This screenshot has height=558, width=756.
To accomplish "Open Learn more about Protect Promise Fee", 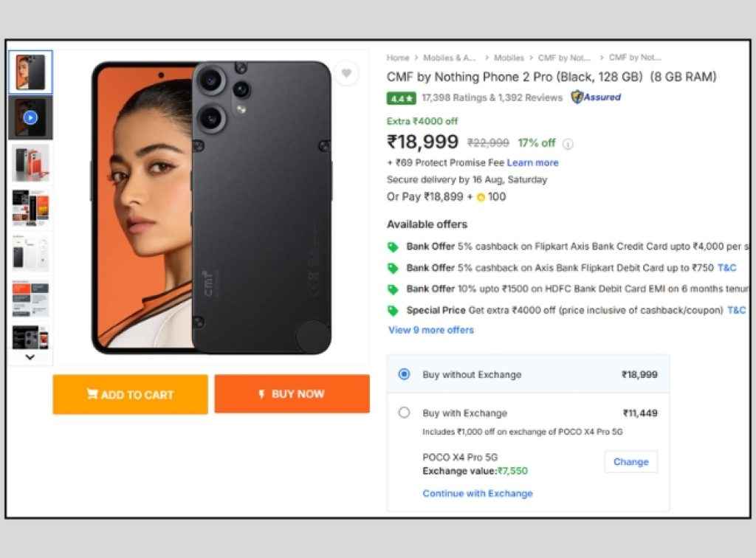I will (x=533, y=162).
